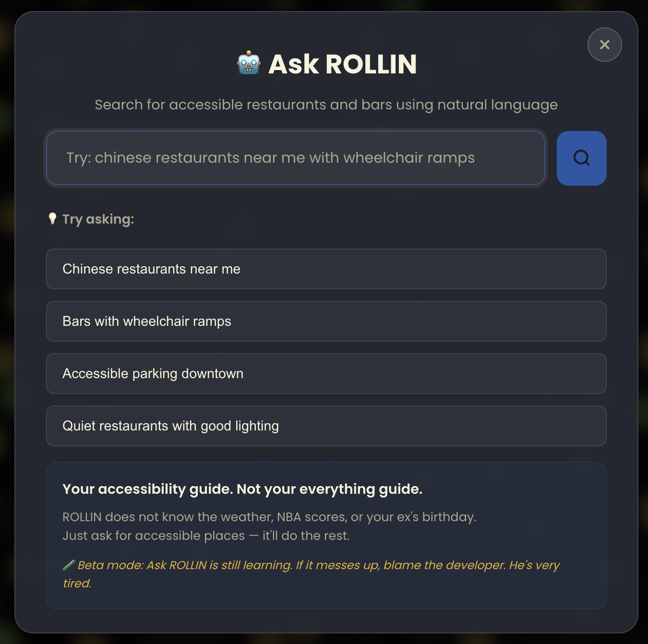Click the beta mode warning message
Screen dimensions: 648x644
tap(312, 574)
